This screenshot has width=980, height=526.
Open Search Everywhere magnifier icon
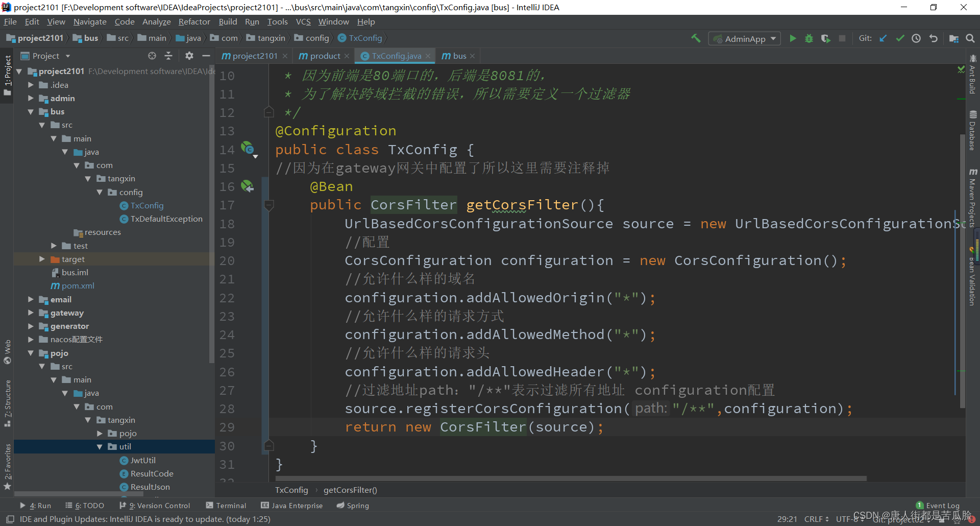click(970, 38)
